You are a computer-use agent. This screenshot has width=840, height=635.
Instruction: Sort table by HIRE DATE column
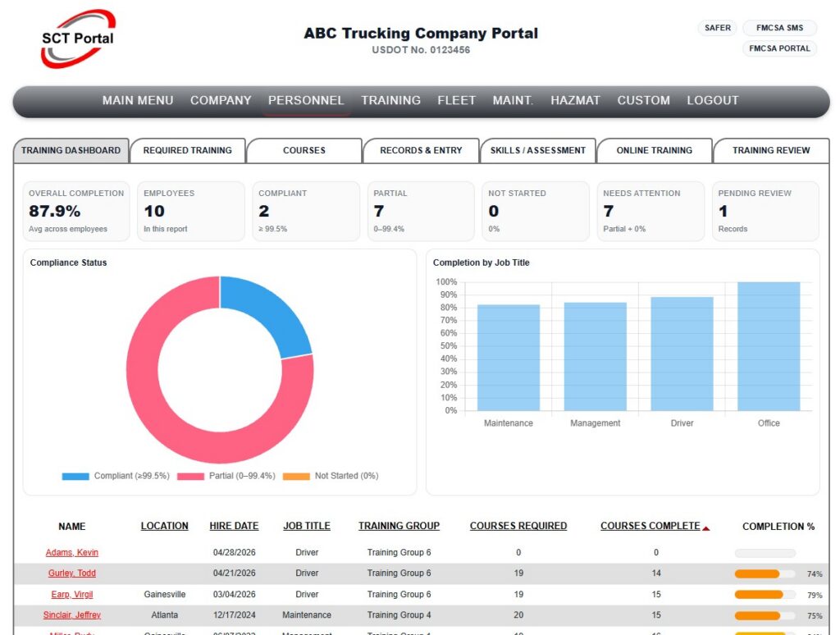pos(234,526)
